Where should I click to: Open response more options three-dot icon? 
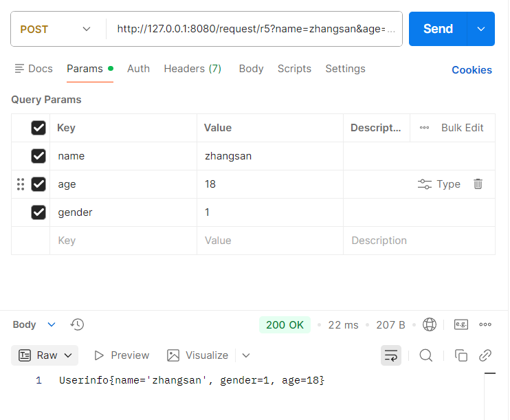(x=485, y=324)
